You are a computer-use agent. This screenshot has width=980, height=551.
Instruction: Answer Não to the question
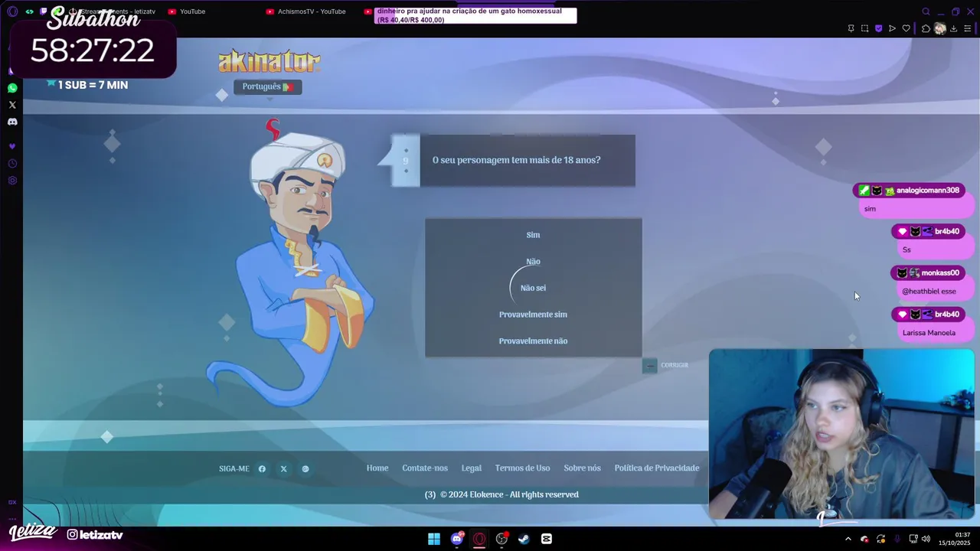pyautogui.click(x=533, y=262)
